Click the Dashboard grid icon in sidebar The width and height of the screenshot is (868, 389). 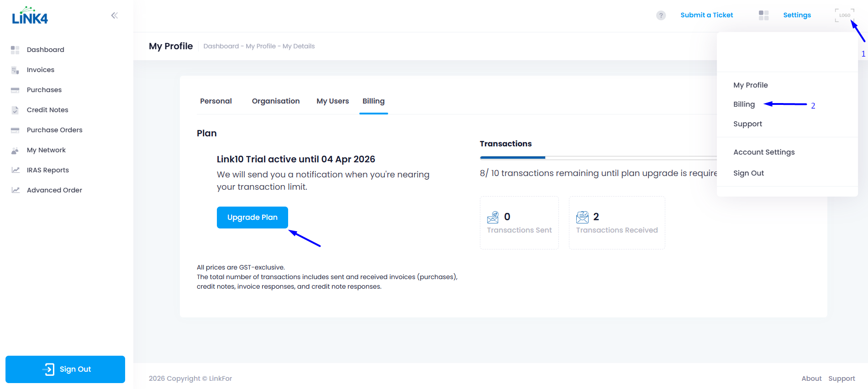15,50
